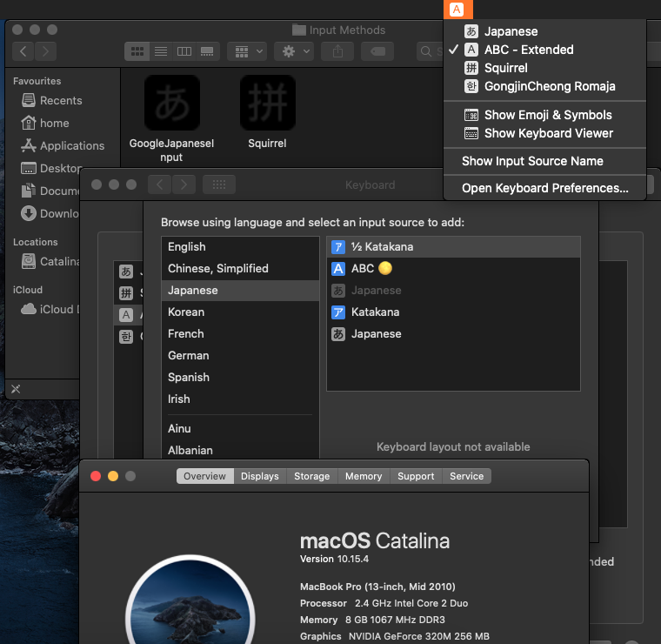661x644 pixels.
Task: Click Finder edit tags button
Action: click(x=377, y=51)
